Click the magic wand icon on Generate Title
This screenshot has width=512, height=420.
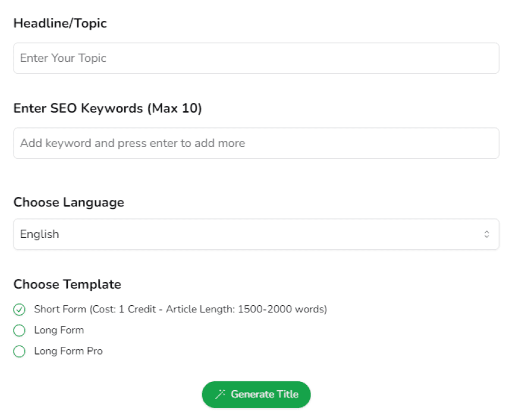click(220, 394)
